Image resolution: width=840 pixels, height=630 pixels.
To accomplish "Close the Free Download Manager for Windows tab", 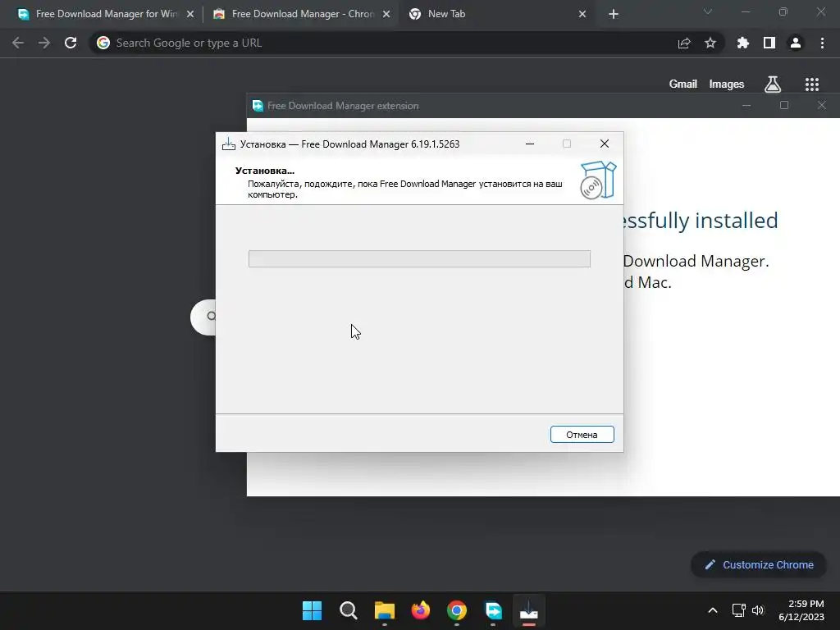I will click(190, 15).
